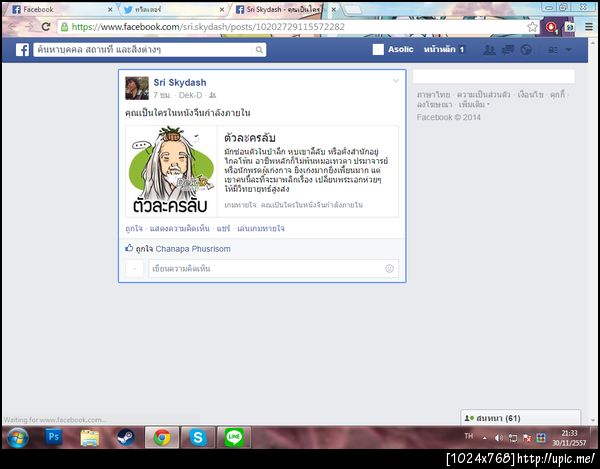This screenshot has width=600, height=469.
Task: Open the messages icon in the Facebook bar
Action: (508, 50)
